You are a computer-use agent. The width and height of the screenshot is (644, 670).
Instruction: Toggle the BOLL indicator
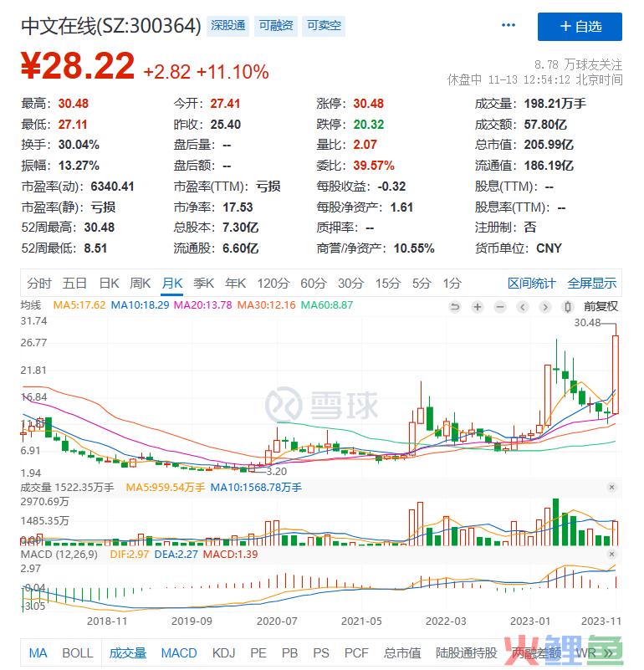click(77, 653)
